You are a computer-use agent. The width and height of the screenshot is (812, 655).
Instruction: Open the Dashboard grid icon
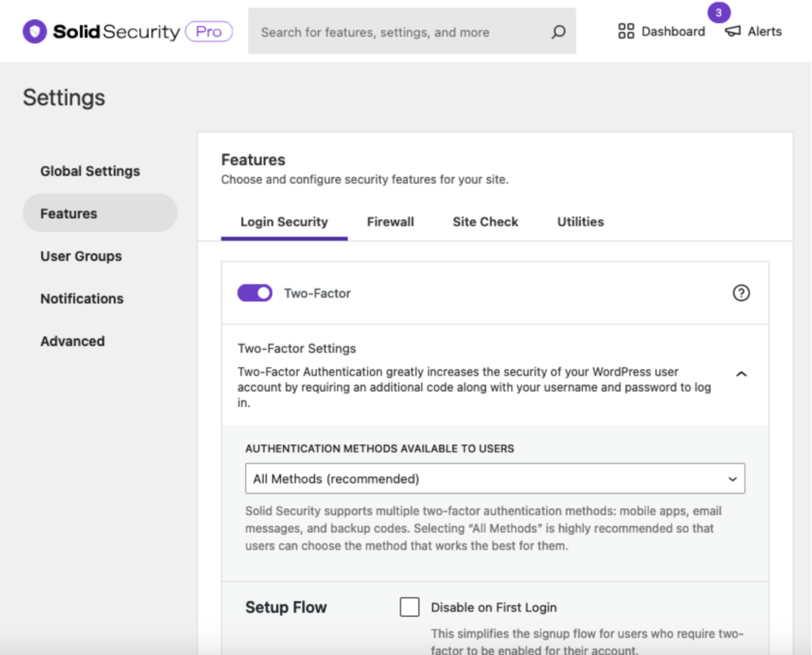point(626,31)
